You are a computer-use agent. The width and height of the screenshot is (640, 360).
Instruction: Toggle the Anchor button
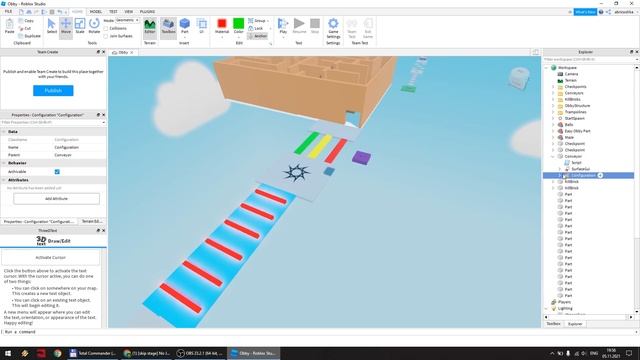tap(257, 36)
